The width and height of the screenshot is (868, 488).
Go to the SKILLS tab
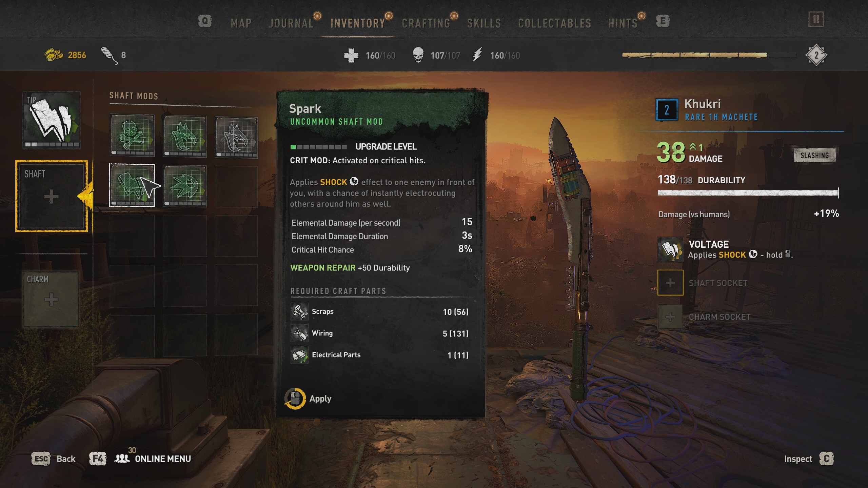tap(484, 23)
